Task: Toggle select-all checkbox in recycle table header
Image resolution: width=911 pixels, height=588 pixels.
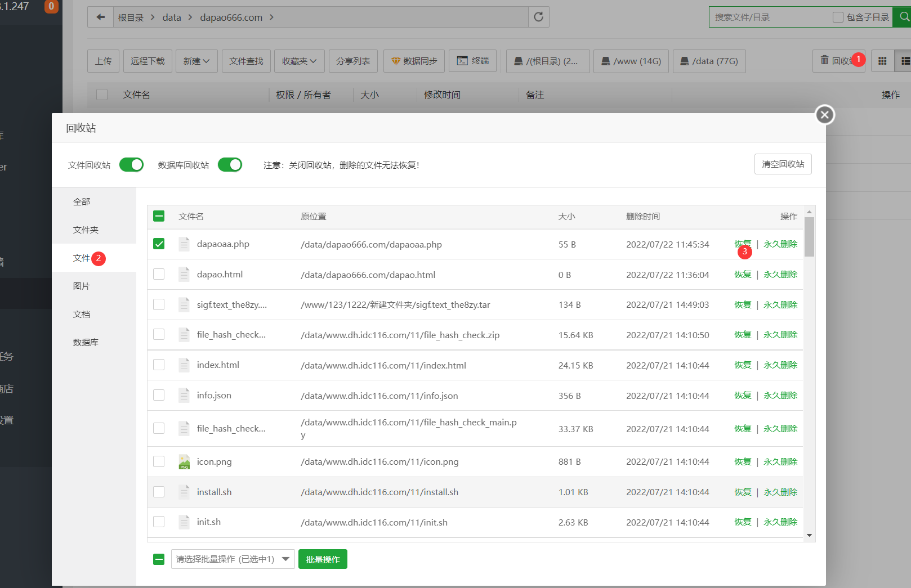Action: (x=159, y=216)
